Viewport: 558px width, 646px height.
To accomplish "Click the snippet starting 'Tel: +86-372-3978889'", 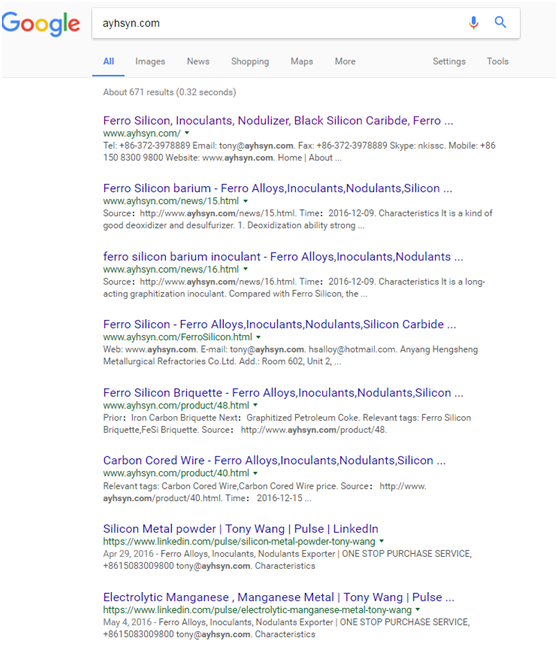I will tap(299, 152).
